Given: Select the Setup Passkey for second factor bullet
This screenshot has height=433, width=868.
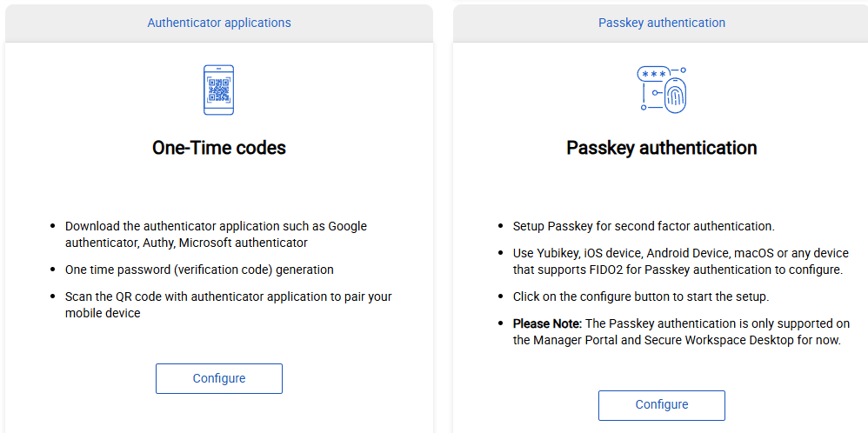Looking at the screenshot, I should 643,226.
